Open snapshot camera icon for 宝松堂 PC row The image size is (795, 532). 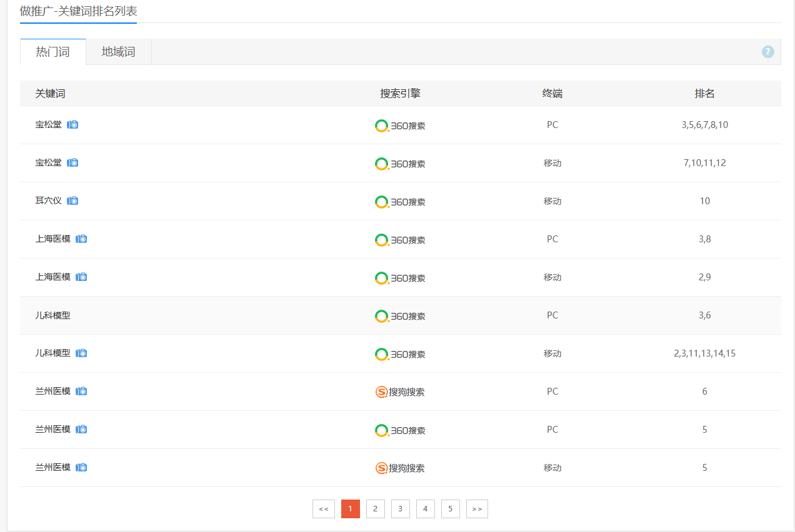coord(72,125)
